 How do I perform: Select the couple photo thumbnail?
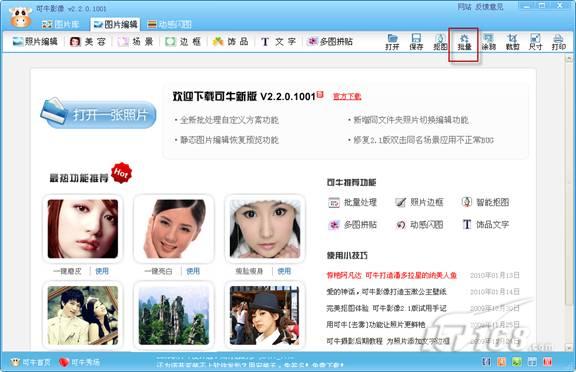(83, 315)
